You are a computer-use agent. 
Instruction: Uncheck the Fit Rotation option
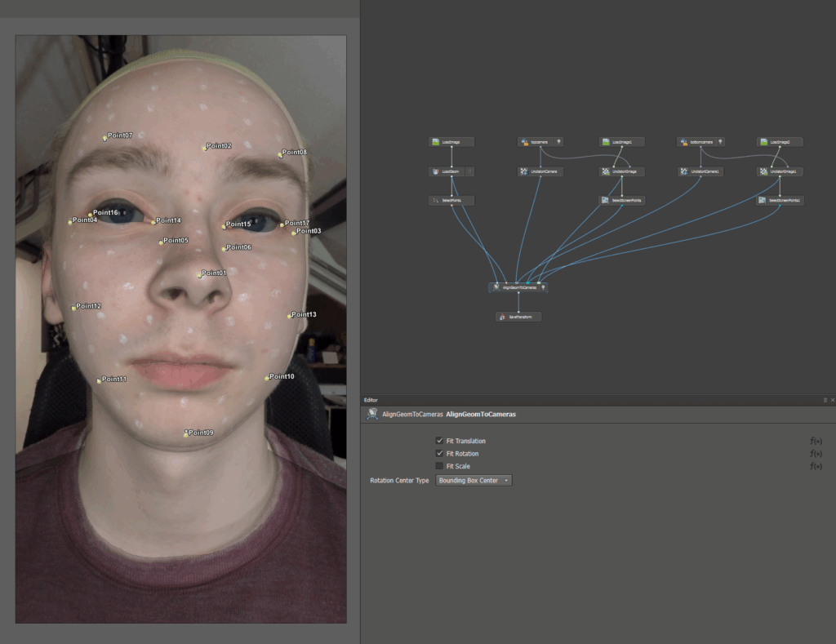click(x=439, y=453)
